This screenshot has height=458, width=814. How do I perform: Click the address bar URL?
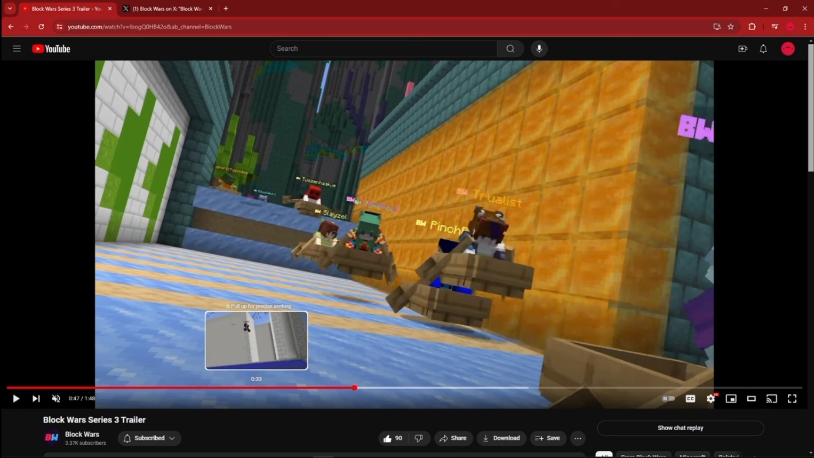click(x=150, y=26)
